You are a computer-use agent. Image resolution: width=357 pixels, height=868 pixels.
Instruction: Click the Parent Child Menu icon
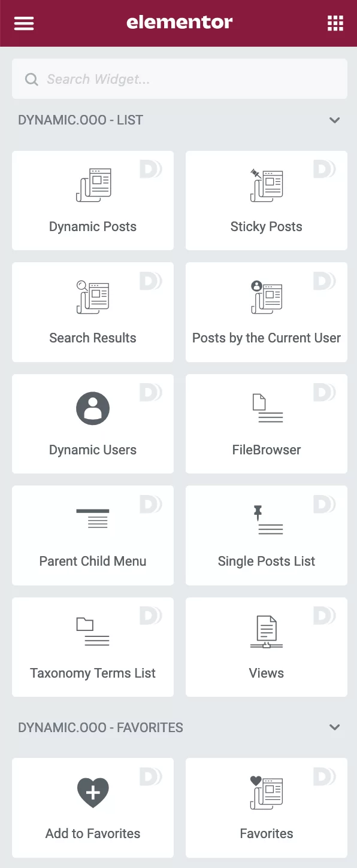coord(92,518)
